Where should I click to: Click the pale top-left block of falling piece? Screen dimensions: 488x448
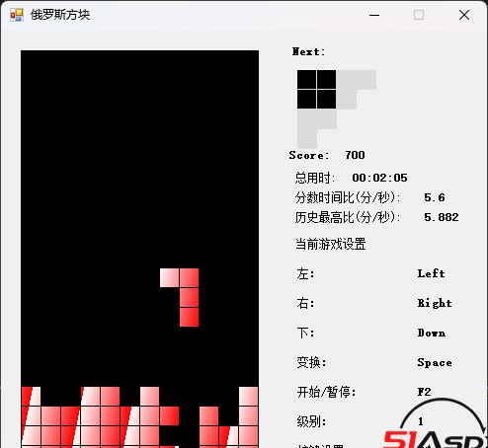[170, 278]
